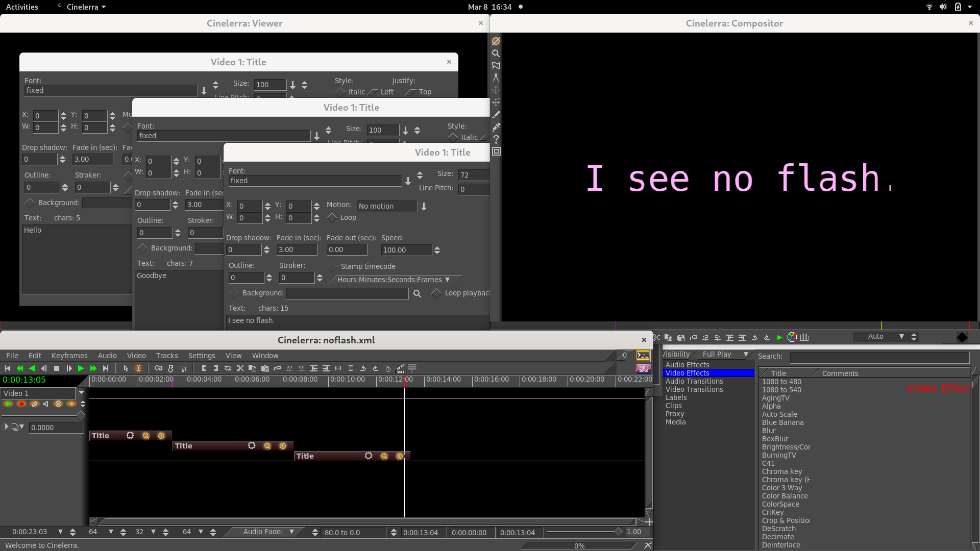Viewport: 980px width, 551px height.
Task: Click the gear icon on third Title effect
Action: [x=369, y=456]
